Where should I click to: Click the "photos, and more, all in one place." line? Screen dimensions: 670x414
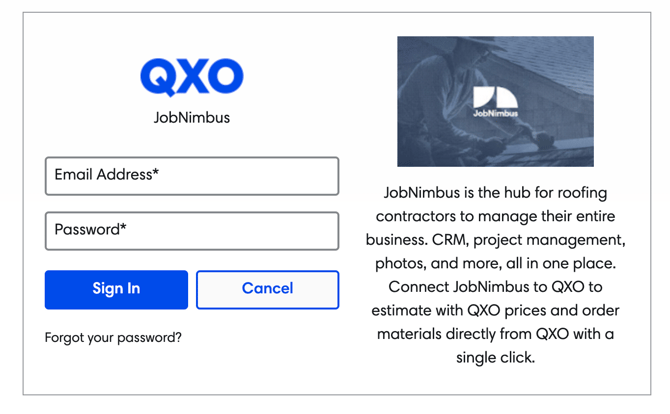click(x=495, y=264)
